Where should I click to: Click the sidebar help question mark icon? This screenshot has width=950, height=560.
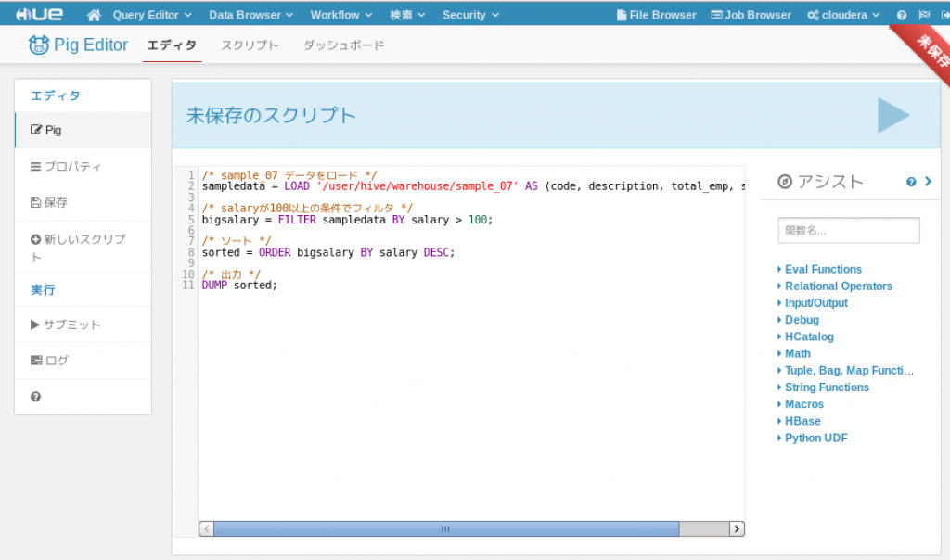(36, 397)
